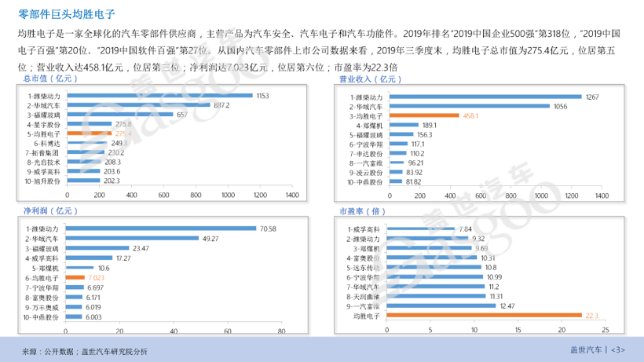Click the 7-申达股份 row label
The height and width of the screenshot is (362, 644).
[x=366, y=155]
